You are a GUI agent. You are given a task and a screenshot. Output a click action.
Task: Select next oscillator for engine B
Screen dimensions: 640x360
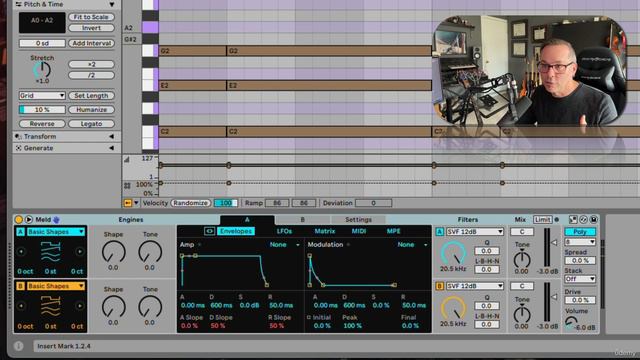tap(80, 306)
